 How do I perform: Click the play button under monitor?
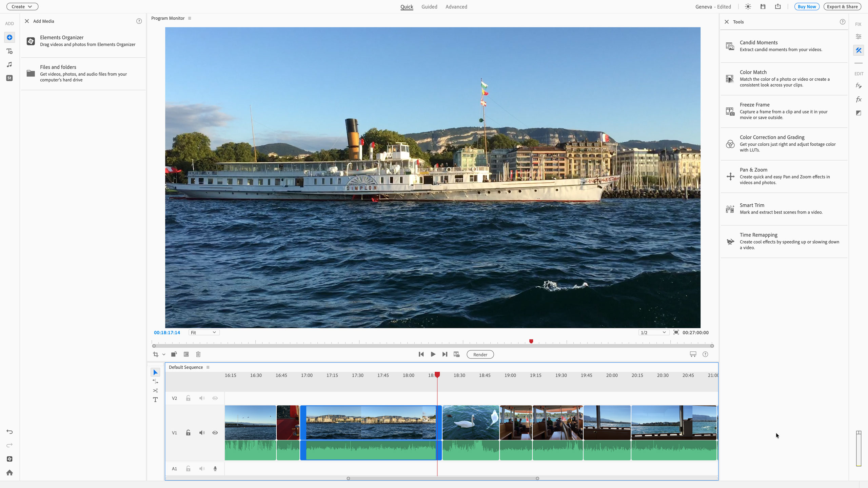(433, 354)
